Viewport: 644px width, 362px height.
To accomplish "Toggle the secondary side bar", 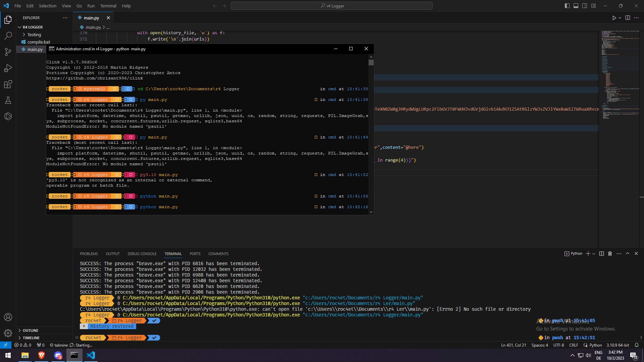I will (585, 6).
